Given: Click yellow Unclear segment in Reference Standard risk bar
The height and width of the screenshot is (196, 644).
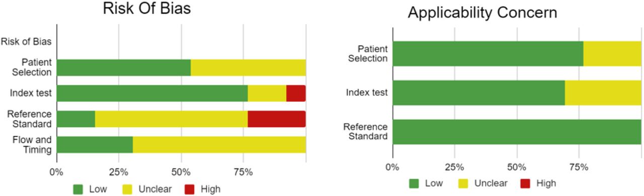Looking at the screenshot, I should pyautogui.click(x=172, y=119).
